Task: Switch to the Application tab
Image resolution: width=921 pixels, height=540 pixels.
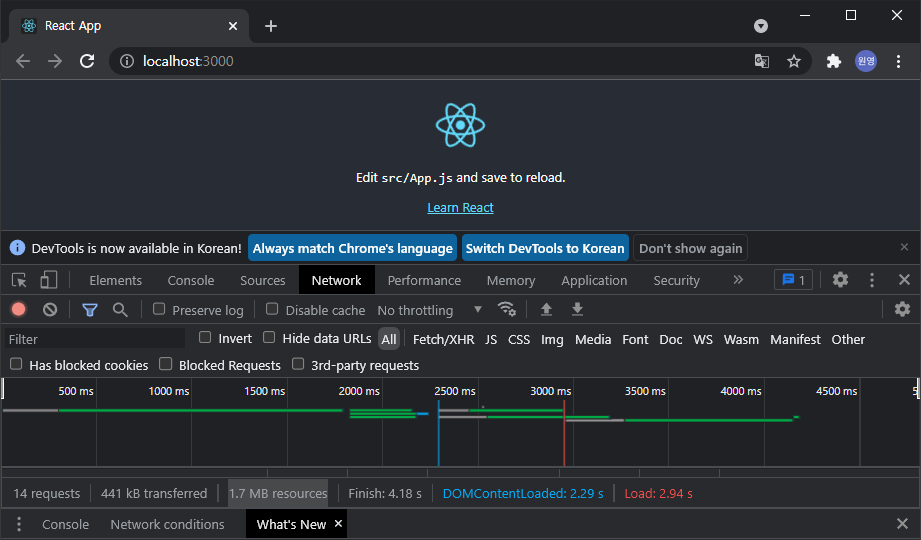Action: click(594, 280)
